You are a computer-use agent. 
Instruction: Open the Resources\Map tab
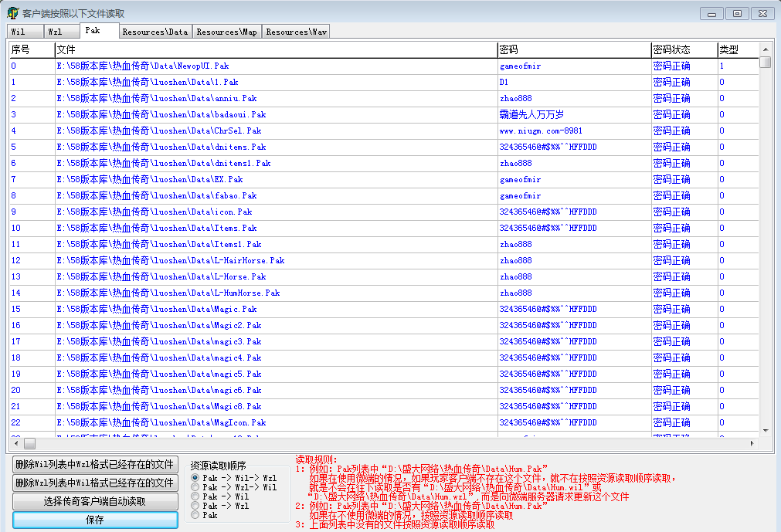click(x=226, y=32)
